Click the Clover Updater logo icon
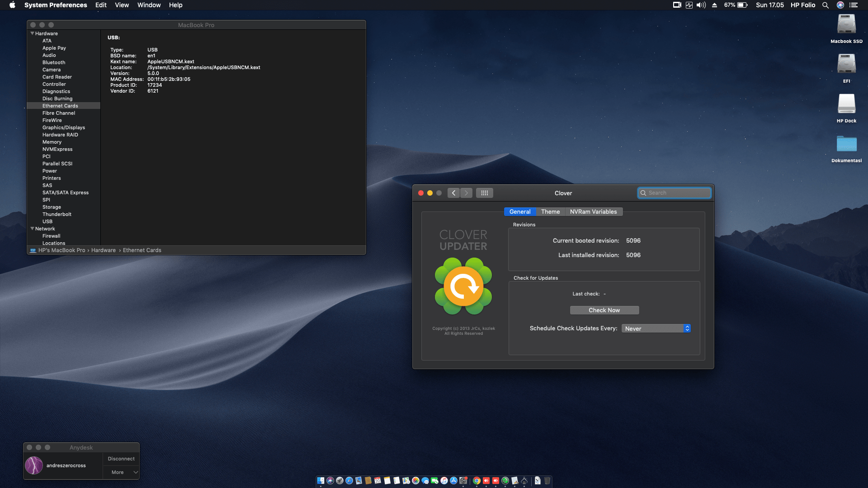This screenshot has height=488, width=868. point(463,286)
